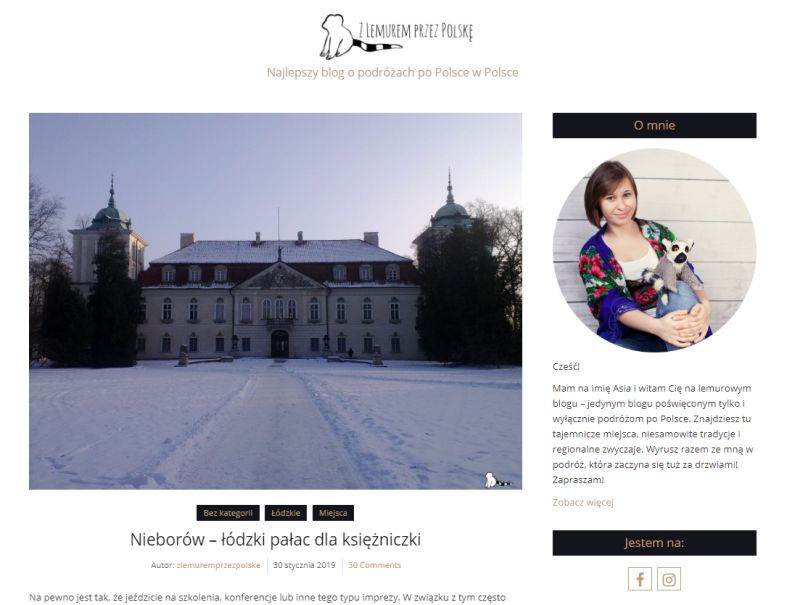View the 30 Comments link
Screen dimensions: 800x605
click(374, 565)
